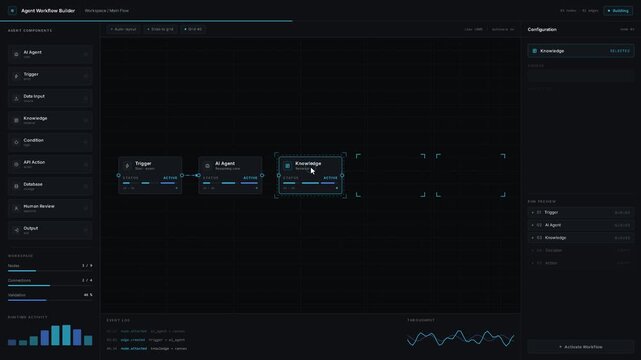Add the AI Agent component row

point(50,54)
